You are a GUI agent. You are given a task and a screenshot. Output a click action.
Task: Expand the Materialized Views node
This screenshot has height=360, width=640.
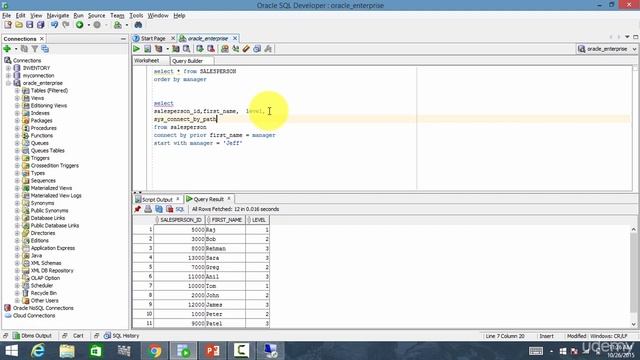[17, 188]
